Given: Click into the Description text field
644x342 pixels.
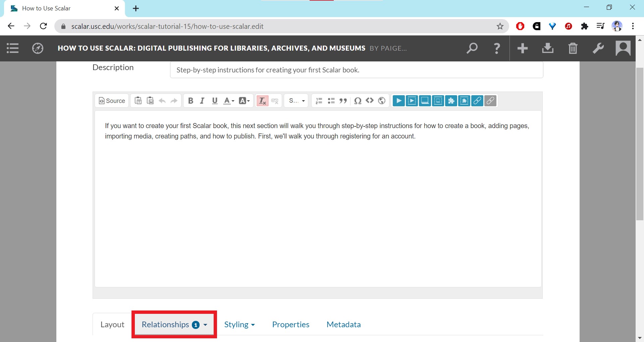Looking at the screenshot, I should (x=356, y=70).
